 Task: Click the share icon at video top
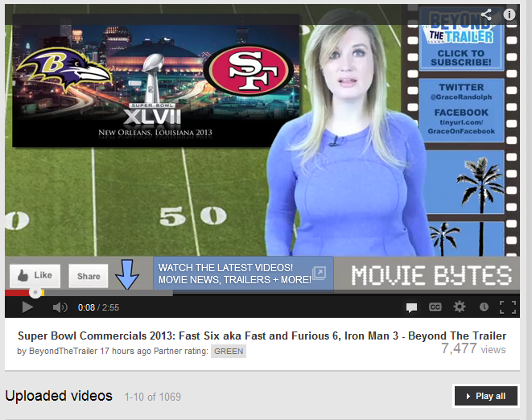click(486, 14)
